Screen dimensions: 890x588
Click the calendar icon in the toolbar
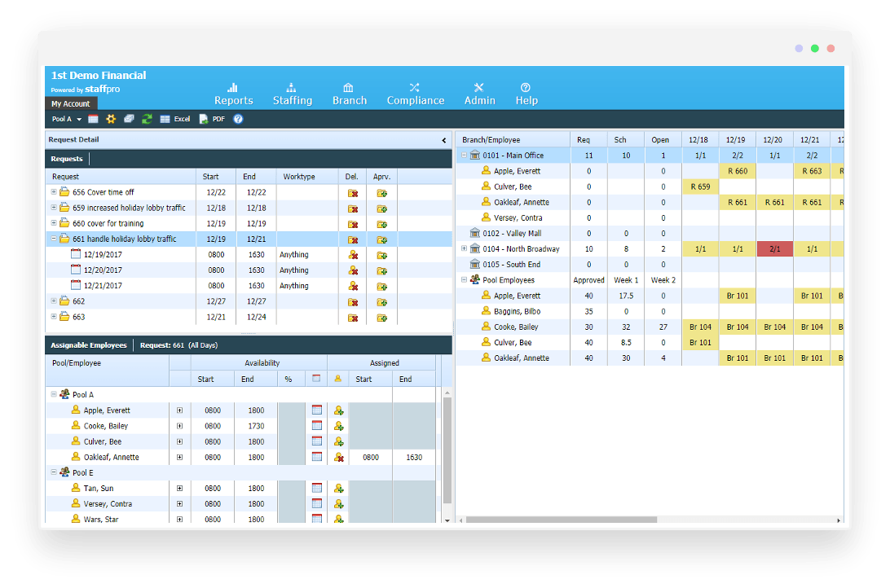(93, 119)
